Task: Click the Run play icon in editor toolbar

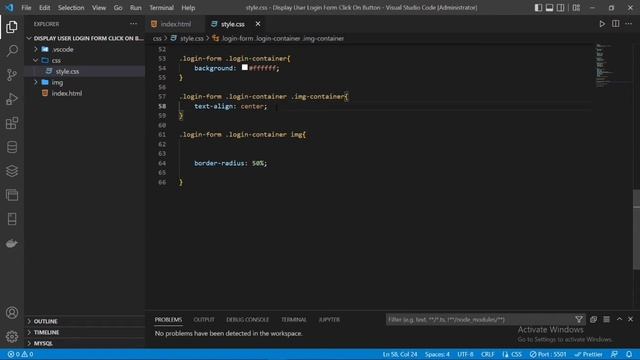Action: click(602, 24)
